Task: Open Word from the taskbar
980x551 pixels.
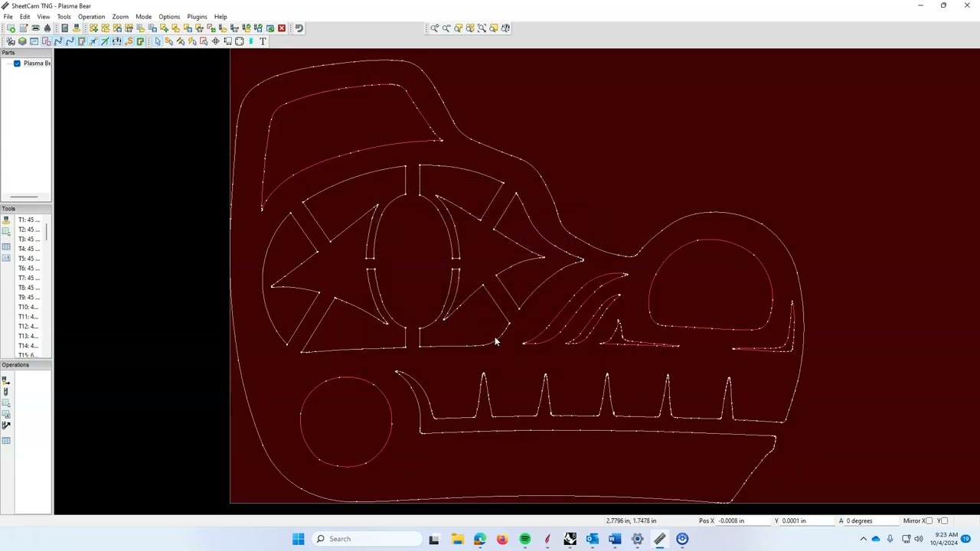Action: (x=615, y=539)
